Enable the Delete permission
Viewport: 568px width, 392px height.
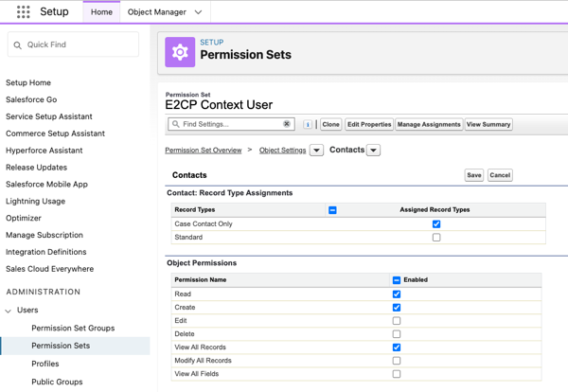coord(397,334)
